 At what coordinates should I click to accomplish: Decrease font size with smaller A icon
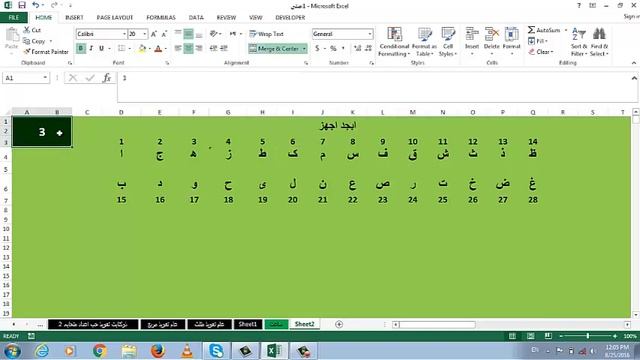[x=164, y=34]
